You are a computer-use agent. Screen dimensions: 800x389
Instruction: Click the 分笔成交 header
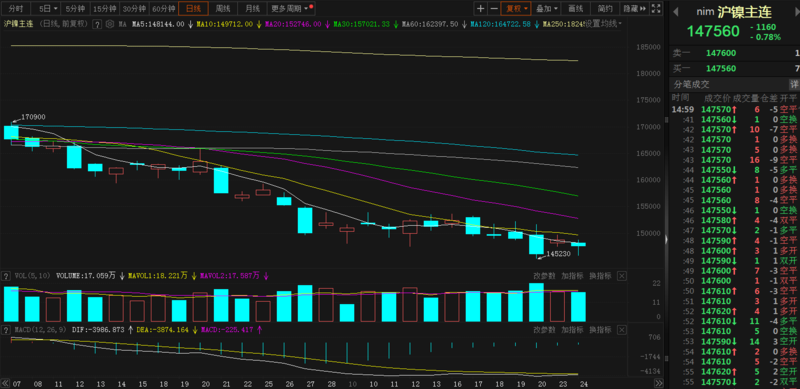(692, 84)
